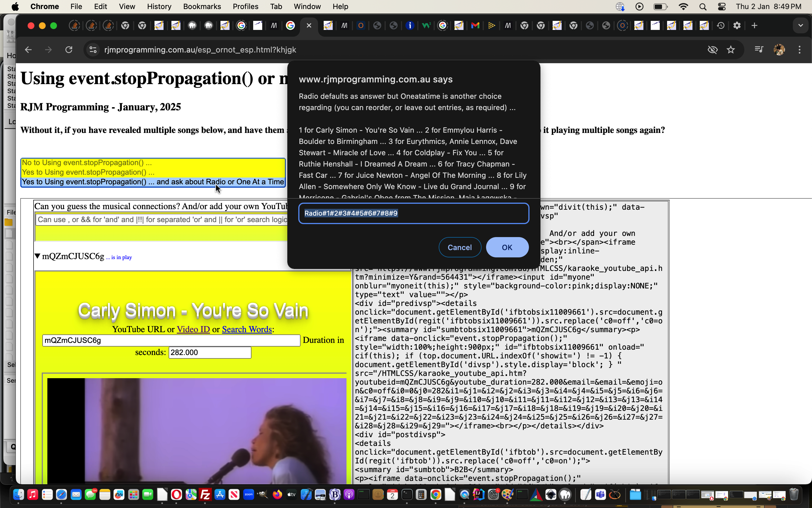Viewport: 812px width, 508px height.
Task: Open the media control icon in toolbar
Action: click(x=759, y=50)
